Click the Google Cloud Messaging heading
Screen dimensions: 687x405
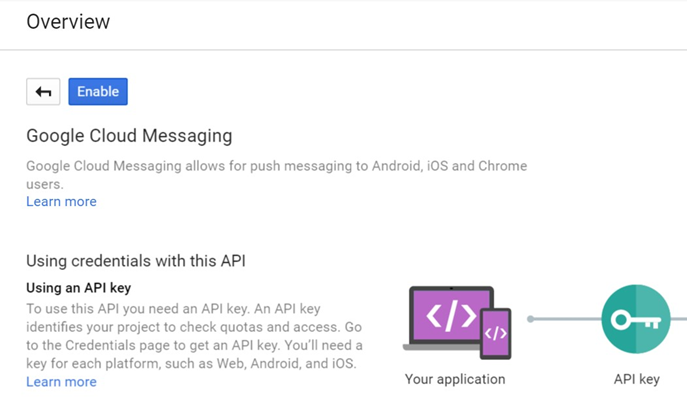point(129,135)
